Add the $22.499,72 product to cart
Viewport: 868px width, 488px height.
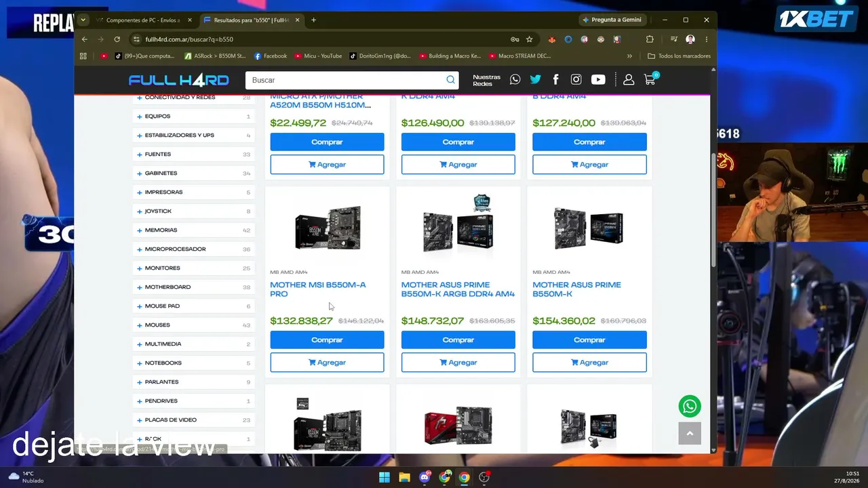[x=327, y=165]
